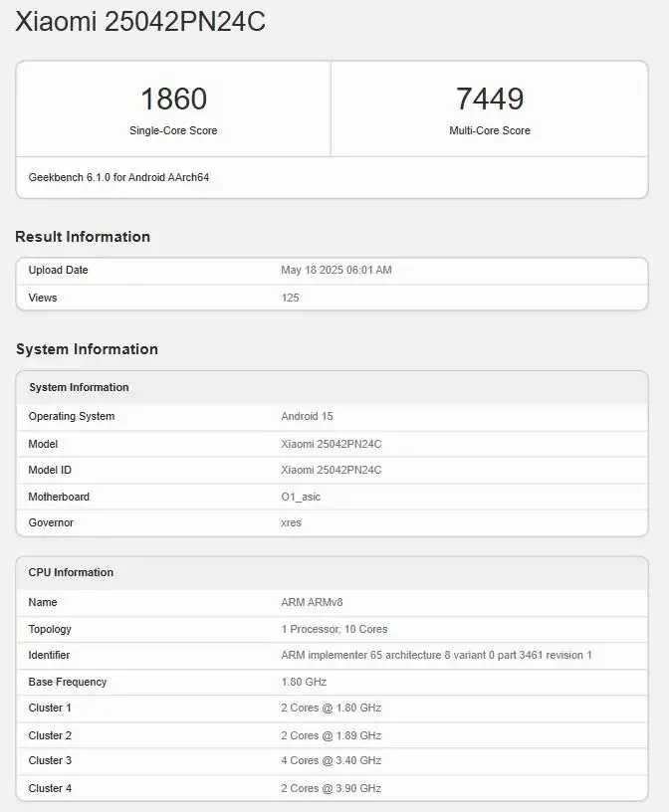Click the Topology value 1 Processor, 10 Cores
The height and width of the screenshot is (812, 669).
(x=334, y=629)
